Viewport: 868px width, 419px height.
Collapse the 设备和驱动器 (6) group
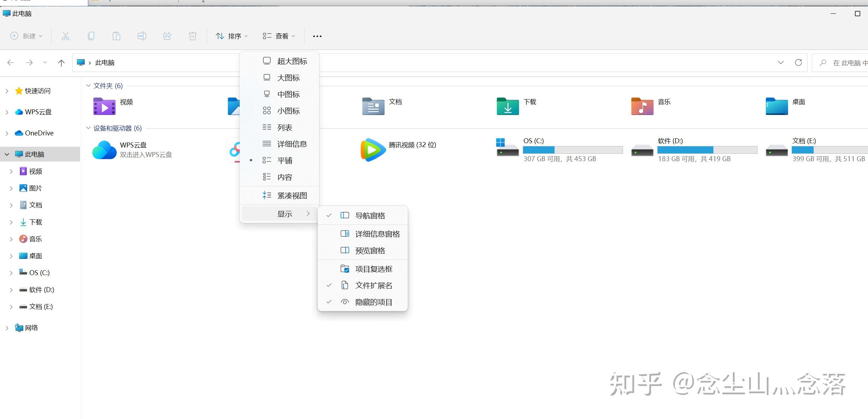click(88, 128)
